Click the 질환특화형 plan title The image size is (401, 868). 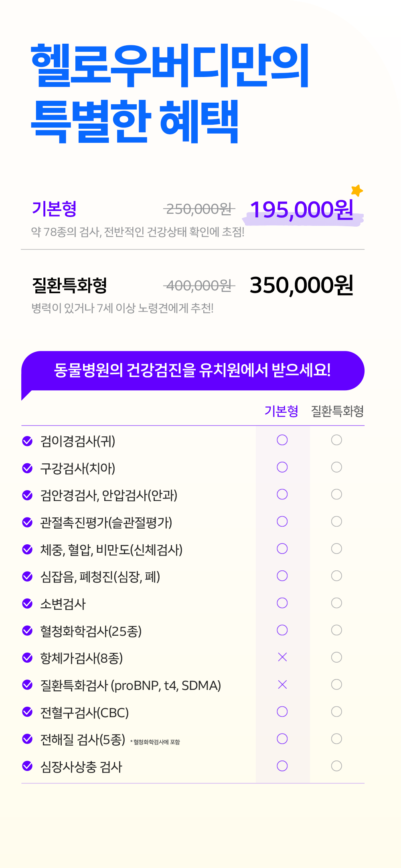69,285
